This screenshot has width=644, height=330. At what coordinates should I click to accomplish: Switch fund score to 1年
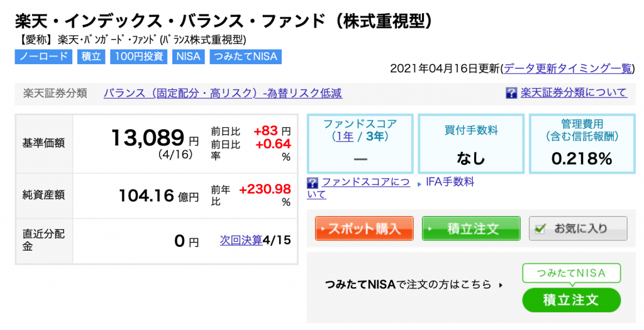click(345, 136)
